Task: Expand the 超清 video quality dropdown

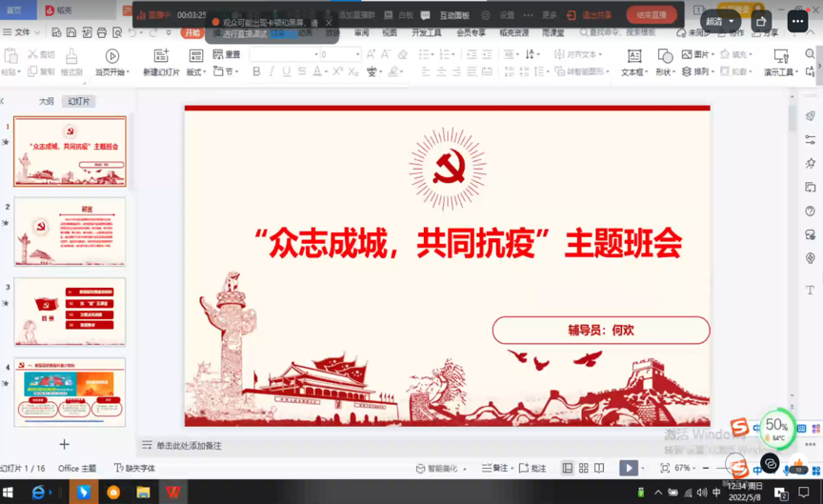Action: tap(720, 21)
